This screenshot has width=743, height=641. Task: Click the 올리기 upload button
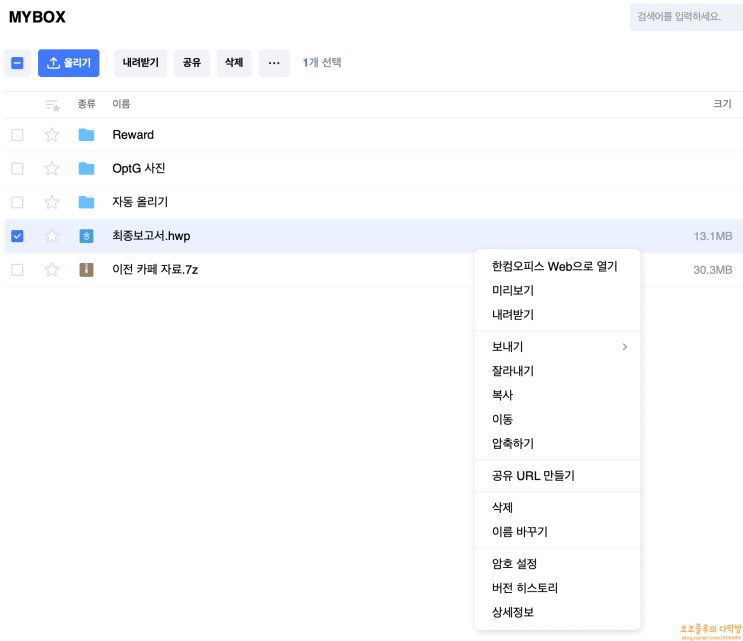point(69,63)
